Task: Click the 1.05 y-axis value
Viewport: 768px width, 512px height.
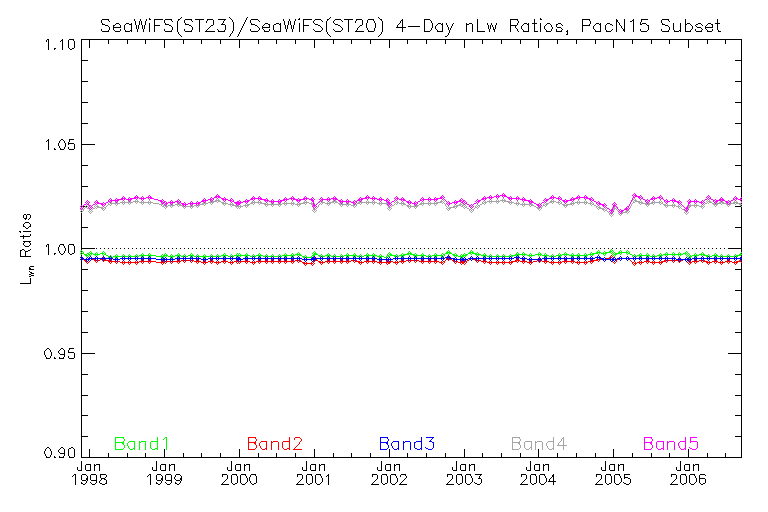Action: pos(60,145)
